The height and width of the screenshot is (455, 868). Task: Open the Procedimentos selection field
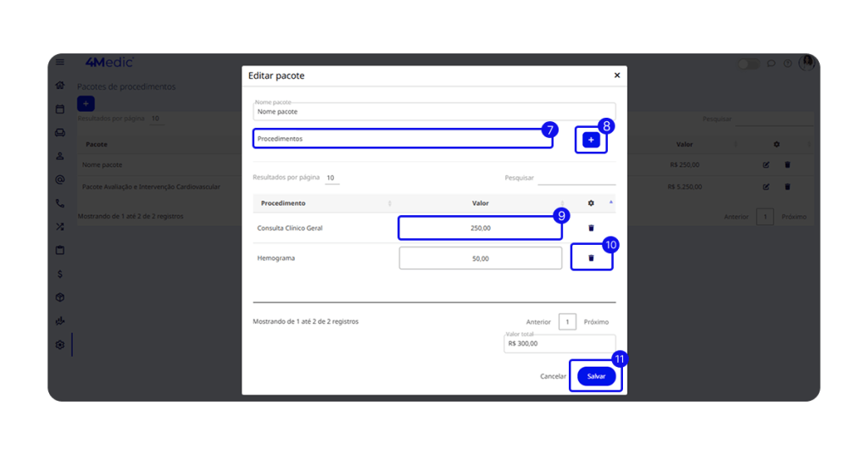403,138
